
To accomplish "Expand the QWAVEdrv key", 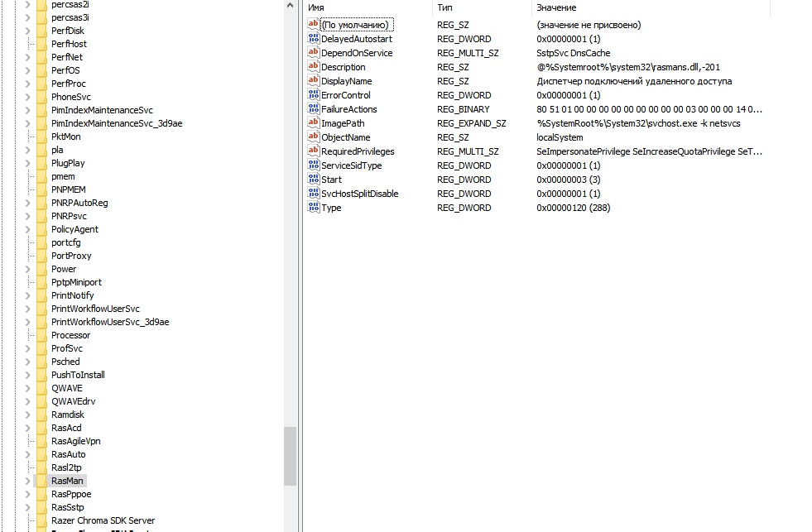I will (28, 401).
